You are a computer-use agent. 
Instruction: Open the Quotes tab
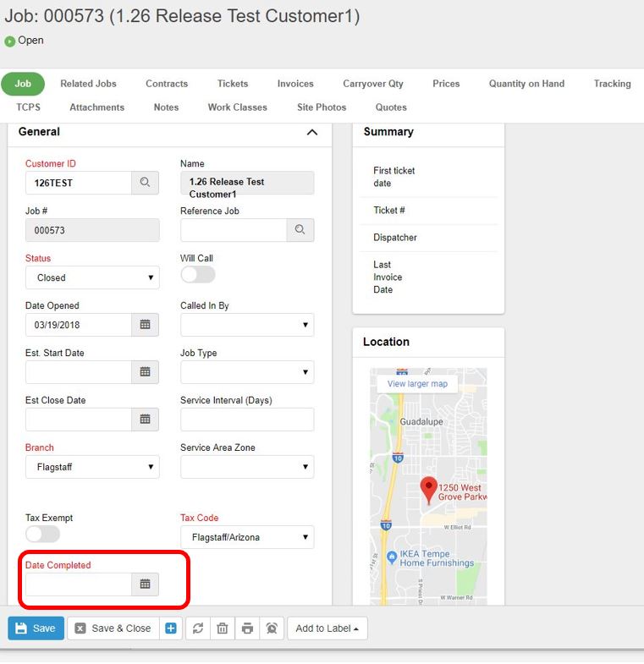tap(391, 107)
